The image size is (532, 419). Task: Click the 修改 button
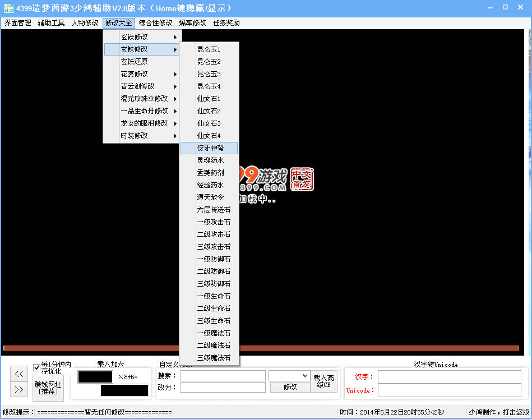[x=290, y=387]
